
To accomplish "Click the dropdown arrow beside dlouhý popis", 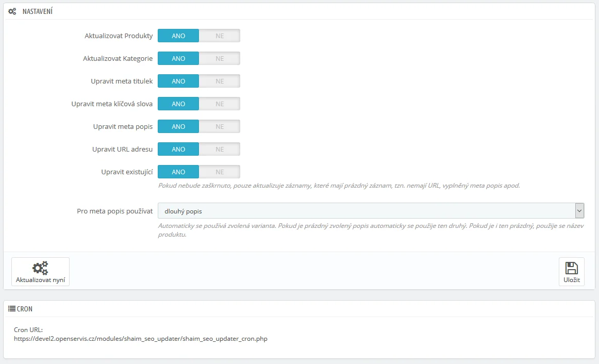I will click(x=579, y=211).
